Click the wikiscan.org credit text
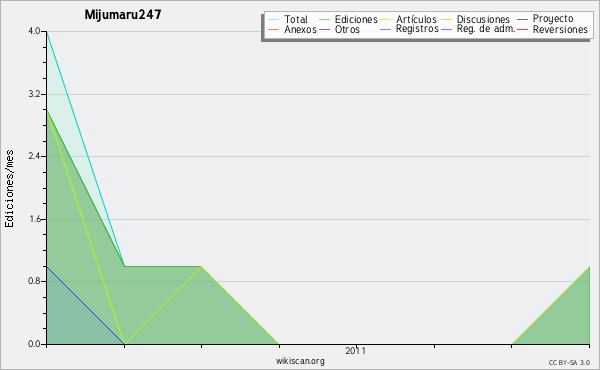 300,361
